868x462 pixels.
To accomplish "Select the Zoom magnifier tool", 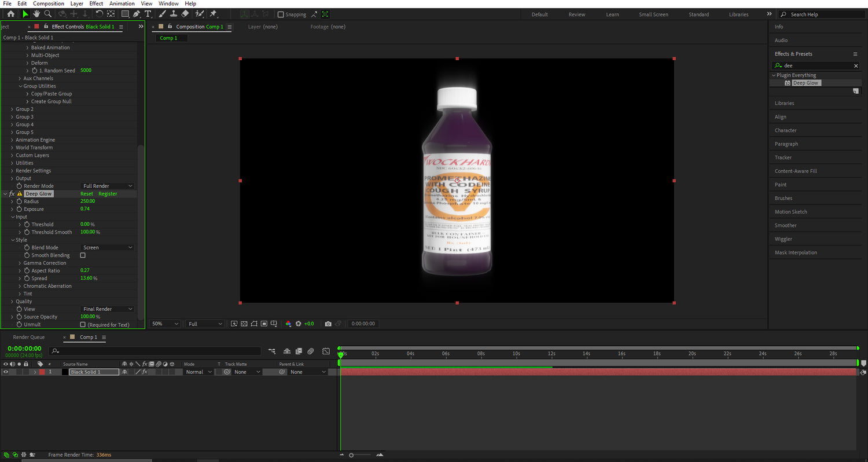I will pyautogui.click(x=48, y=14).
